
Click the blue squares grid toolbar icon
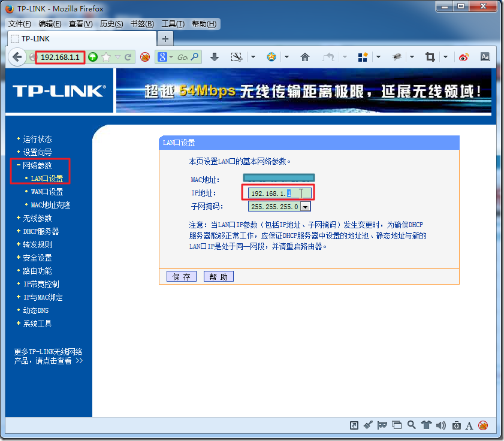click(363, 57)
